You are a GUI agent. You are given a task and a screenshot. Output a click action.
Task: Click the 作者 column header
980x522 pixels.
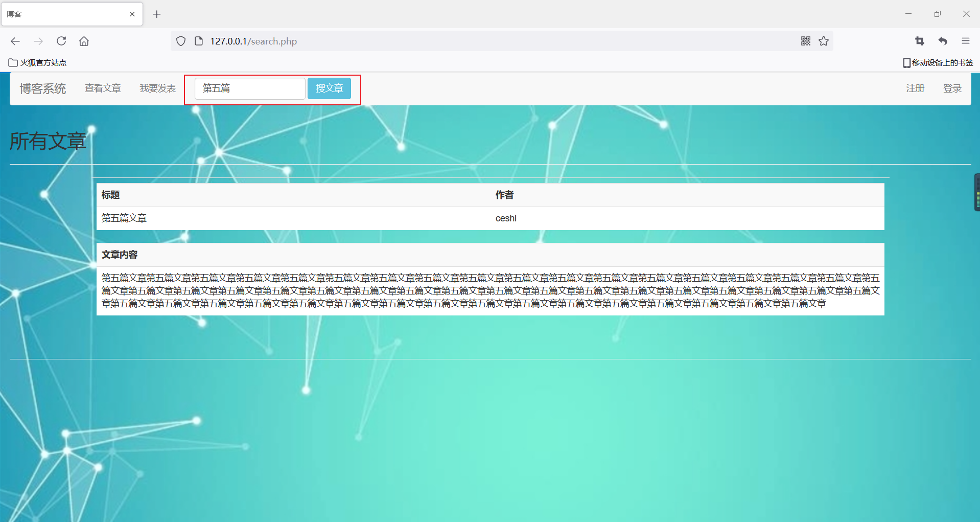pos(504,195)
